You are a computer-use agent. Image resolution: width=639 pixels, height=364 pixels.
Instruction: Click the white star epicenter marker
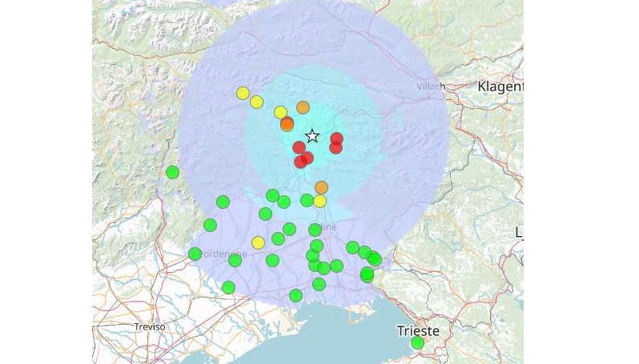(312, 136)
